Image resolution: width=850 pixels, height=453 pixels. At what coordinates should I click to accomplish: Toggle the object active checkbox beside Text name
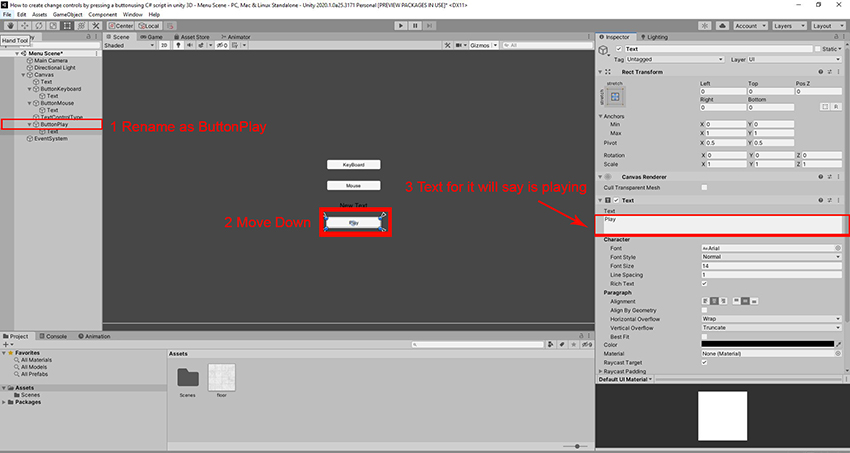pos(619,49)
